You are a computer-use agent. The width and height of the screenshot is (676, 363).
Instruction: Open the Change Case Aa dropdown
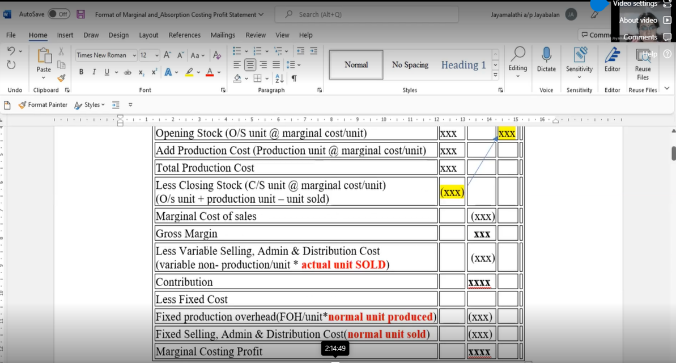pyautogui.click(x=197, y=55)
